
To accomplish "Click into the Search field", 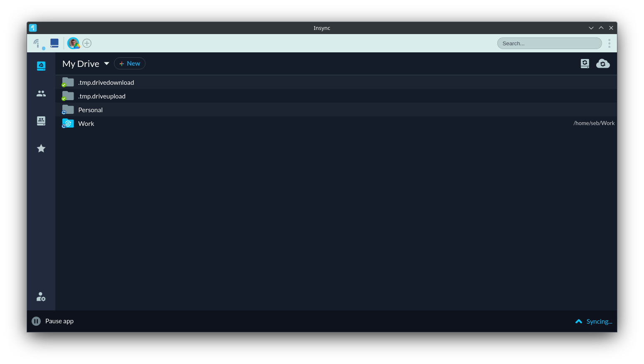I will (x=549, y=43).
